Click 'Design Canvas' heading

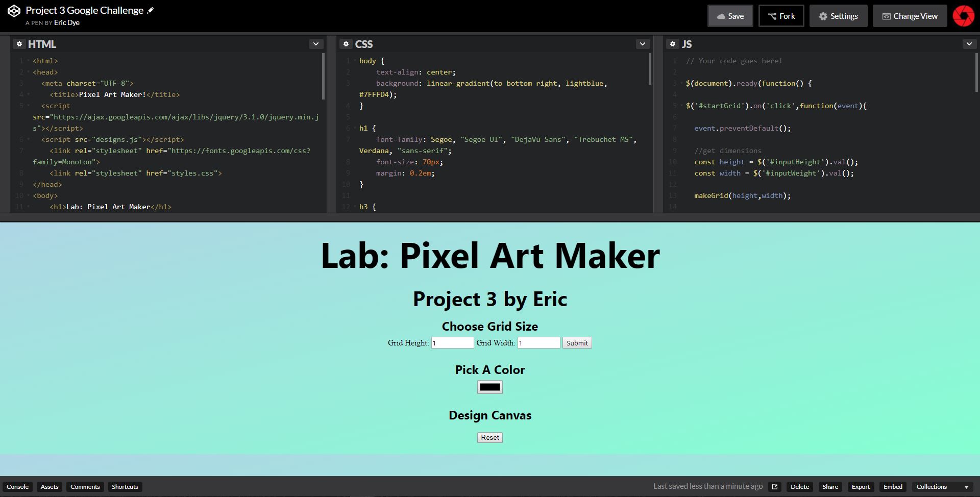click(x=490, y=415)
